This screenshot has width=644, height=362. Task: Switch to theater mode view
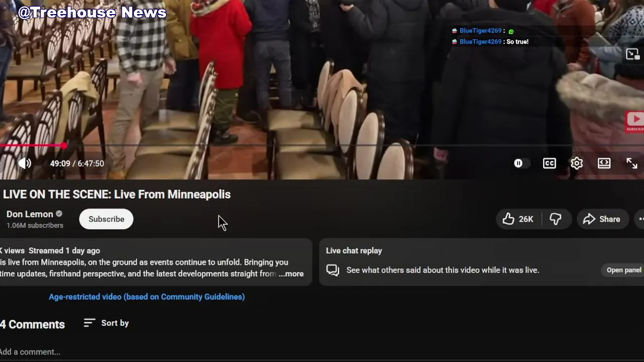pyautogui.click(x=604, y=163)
